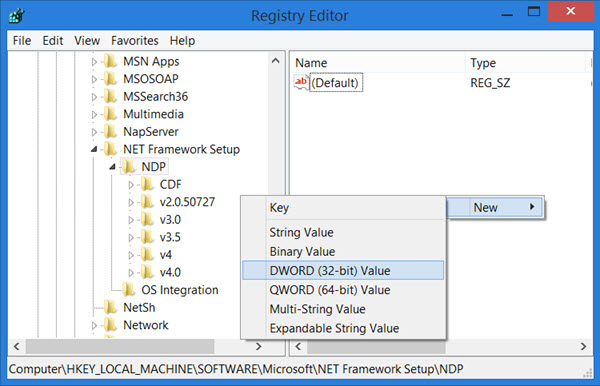Choose DWORD (32-bit) Value
This screenshot has width=600, height=386.
(343, 270)
